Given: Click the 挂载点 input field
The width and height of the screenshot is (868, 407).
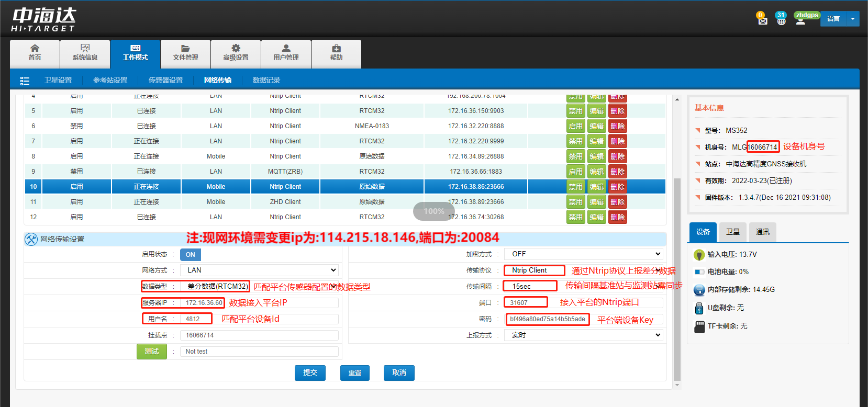Looking at the screenshot, I should pos(259,335).
